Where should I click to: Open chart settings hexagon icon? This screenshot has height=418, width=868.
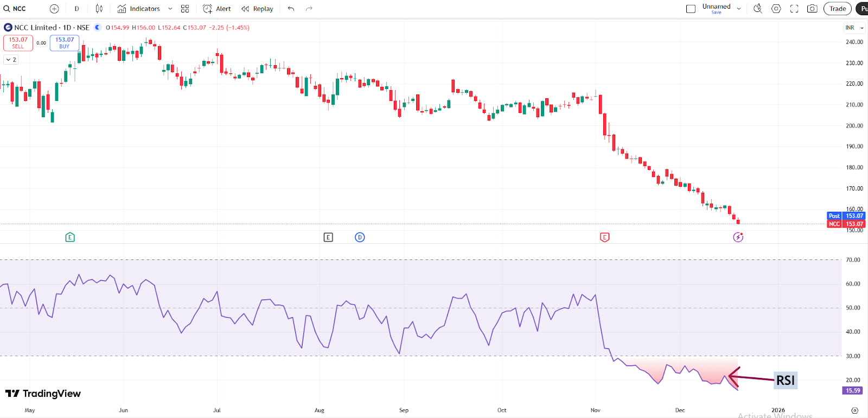click(x=776, y=9)
